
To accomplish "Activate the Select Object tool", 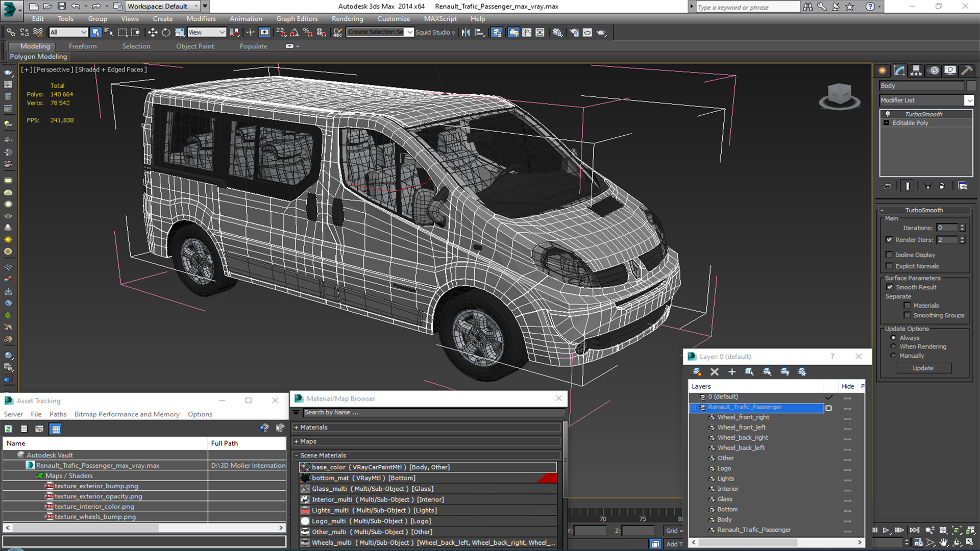I will click(95, 32).
